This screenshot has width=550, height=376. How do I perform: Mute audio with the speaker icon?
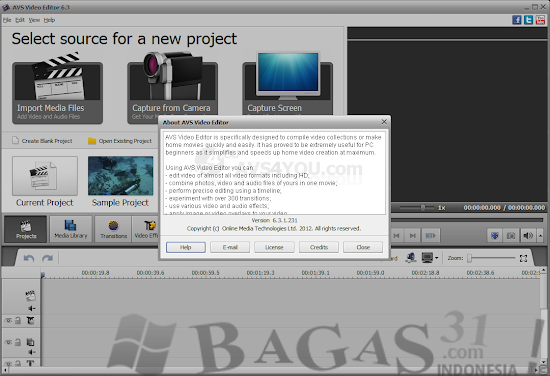pyautogui.click(x=528, y=235)
